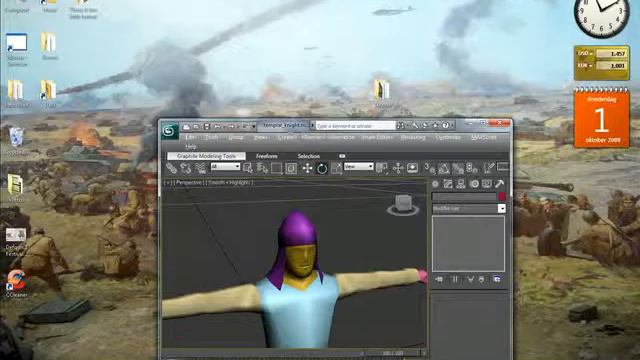Click Make Unique icon below modifier stack
640x360 pixels.
click(x=470, y=280)
